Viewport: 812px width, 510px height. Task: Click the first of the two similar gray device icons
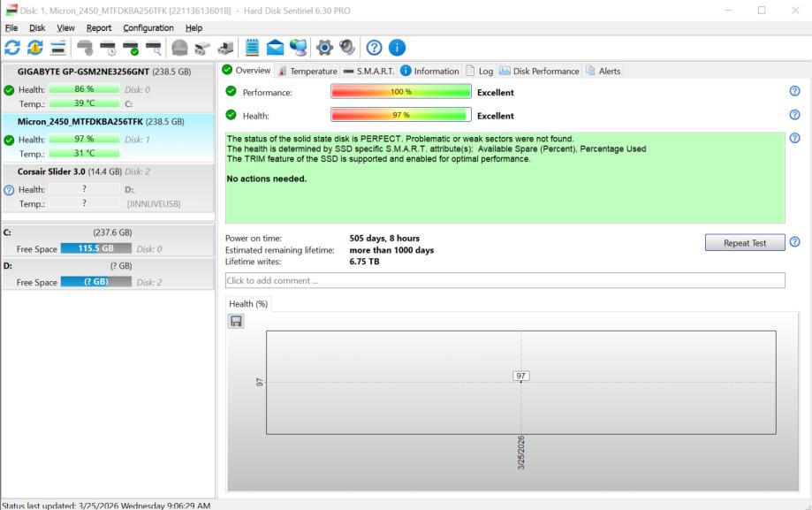202,48
